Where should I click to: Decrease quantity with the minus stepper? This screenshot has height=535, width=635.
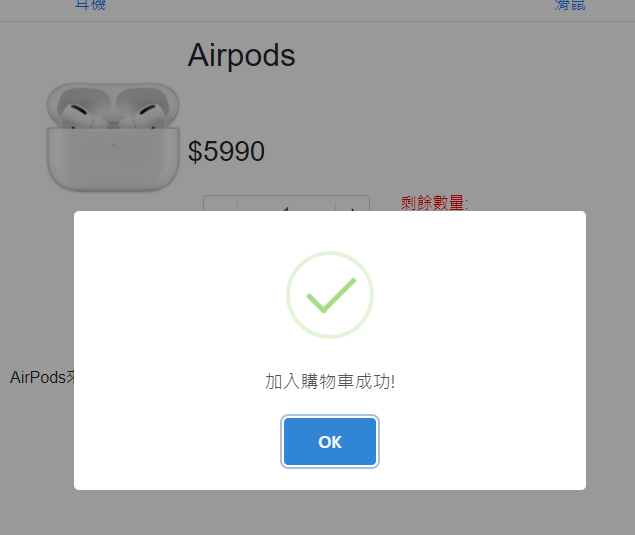[220, 204]
